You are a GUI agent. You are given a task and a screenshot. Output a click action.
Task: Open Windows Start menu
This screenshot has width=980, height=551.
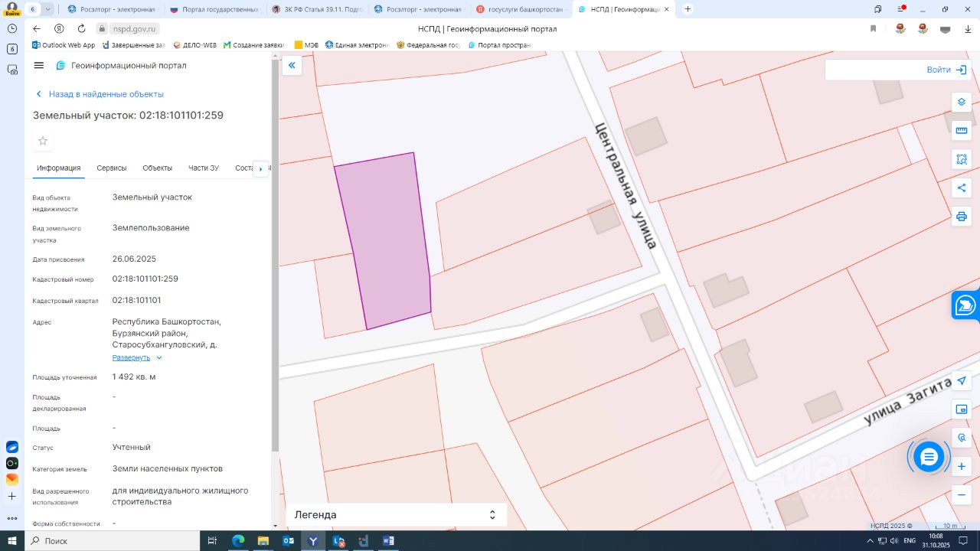(x=12, y=541)
